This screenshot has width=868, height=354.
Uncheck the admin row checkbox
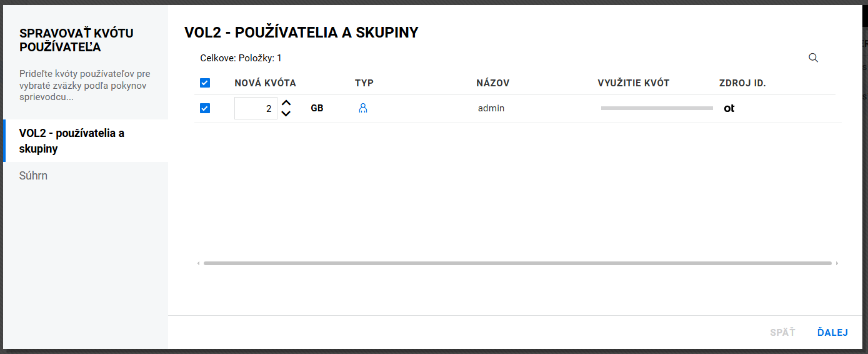tap(205, 108)
